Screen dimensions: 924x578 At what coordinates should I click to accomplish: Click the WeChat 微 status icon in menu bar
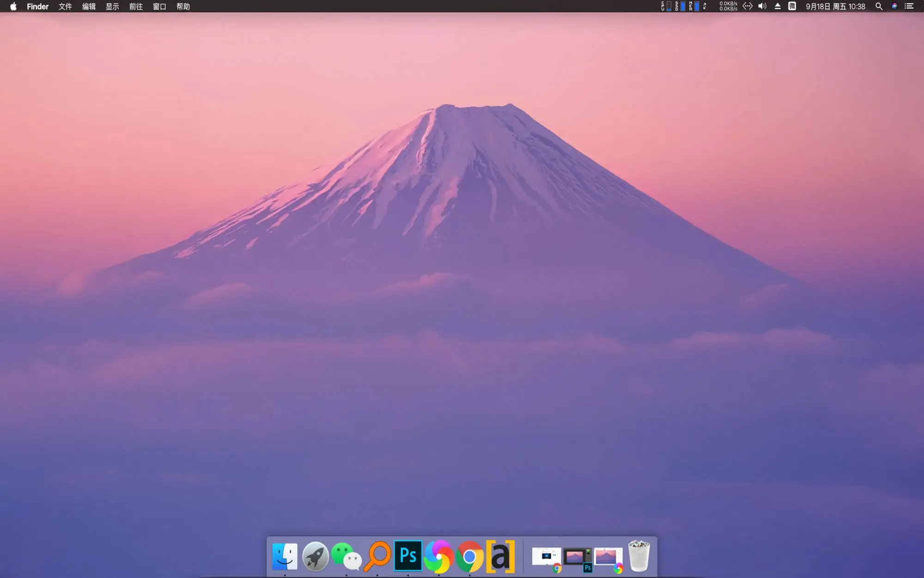(x=793, y=6)
